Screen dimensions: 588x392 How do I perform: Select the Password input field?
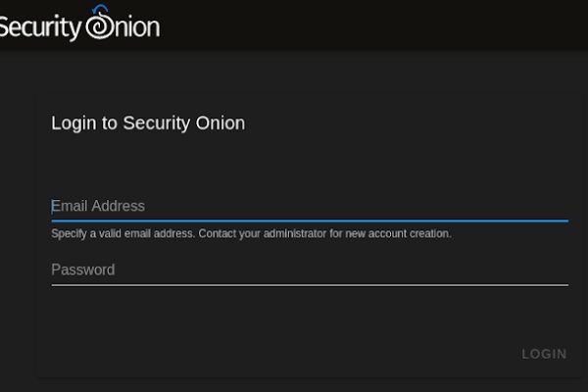click(309, 269)
